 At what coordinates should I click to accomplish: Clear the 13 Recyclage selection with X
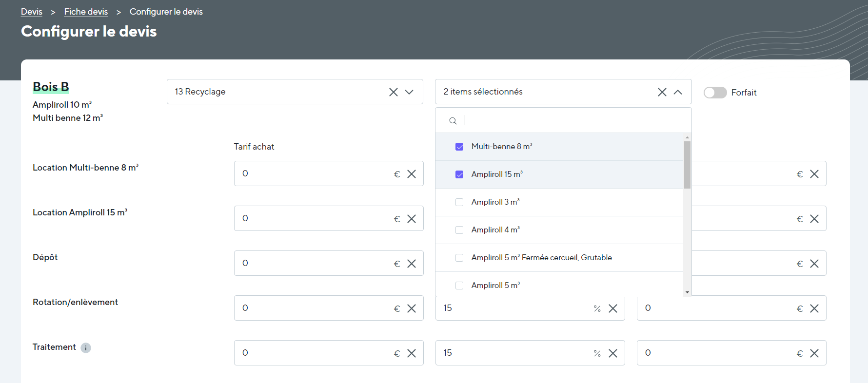click(393, 92)
